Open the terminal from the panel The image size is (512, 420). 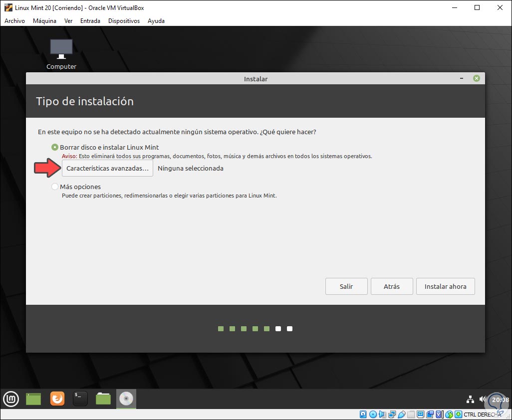(x=80, y=399)
